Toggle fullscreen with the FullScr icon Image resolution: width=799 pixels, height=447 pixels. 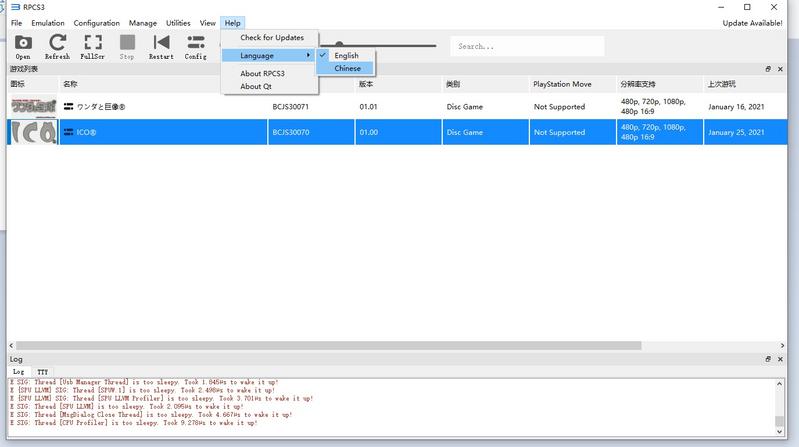92,47
